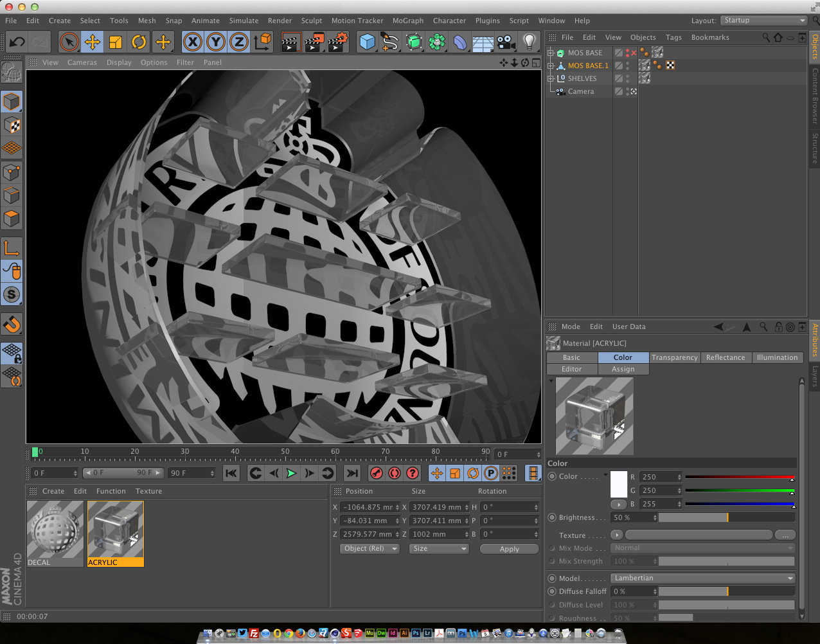
Task: Expand the MOS BASE.1 object
Action: [550, 66]
